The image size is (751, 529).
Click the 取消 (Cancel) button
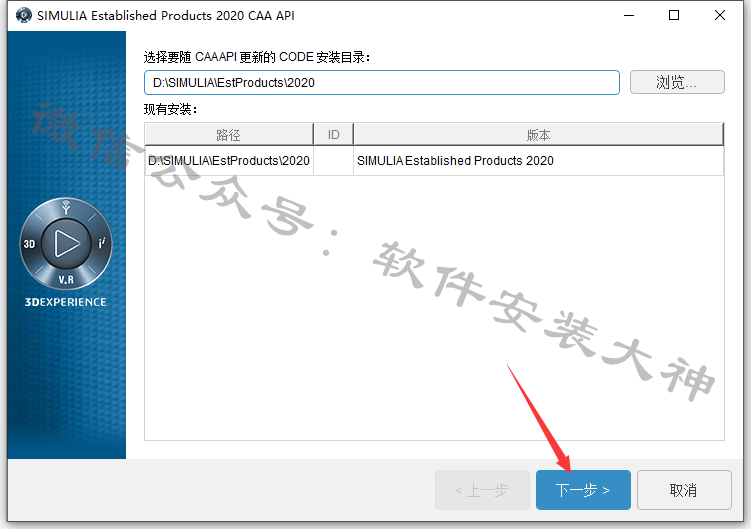(x=684, y=490)
